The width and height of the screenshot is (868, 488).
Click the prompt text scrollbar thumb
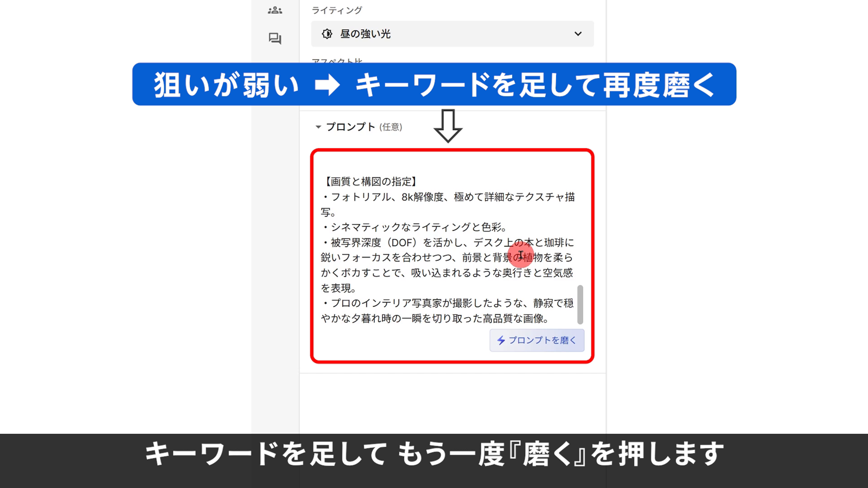pos(580,304)
